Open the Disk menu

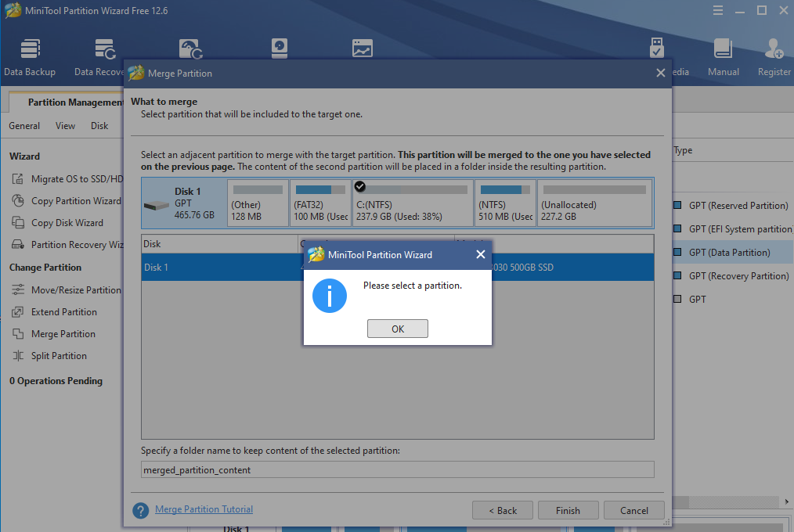tap(99, 125)
